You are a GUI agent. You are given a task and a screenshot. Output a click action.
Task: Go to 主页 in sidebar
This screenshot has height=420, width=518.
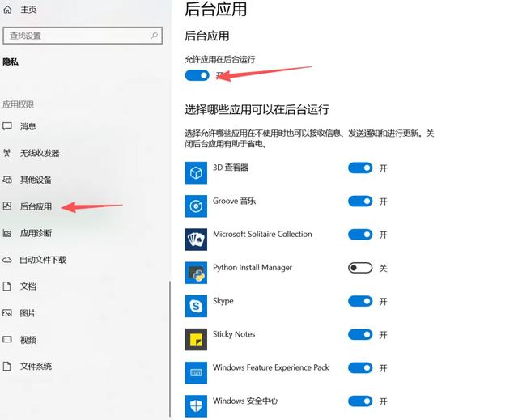pyautogui.click(x=28, y=10)
